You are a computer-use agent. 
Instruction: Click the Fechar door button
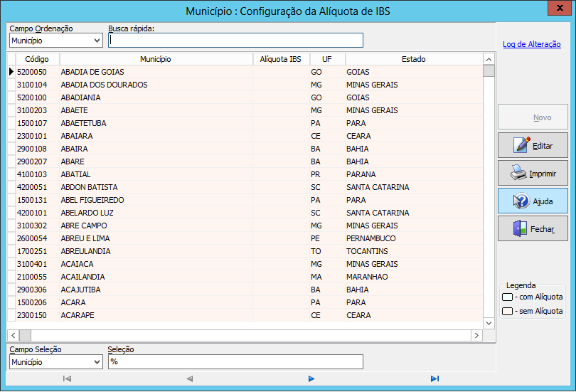click(533, 229)
